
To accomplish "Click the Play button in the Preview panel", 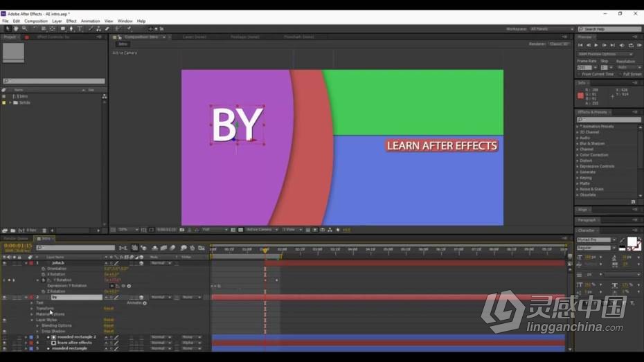I will tap(596, 45).
